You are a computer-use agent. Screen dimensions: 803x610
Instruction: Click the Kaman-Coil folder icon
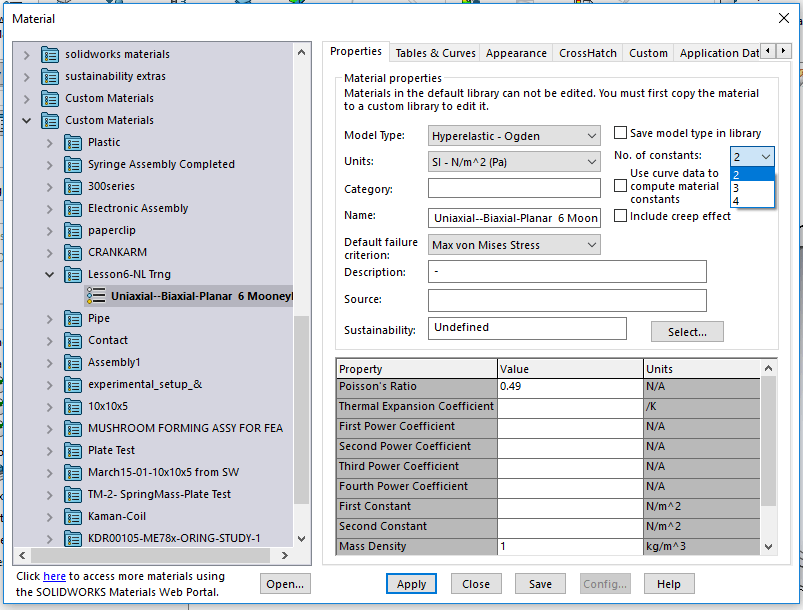[73, 517]
